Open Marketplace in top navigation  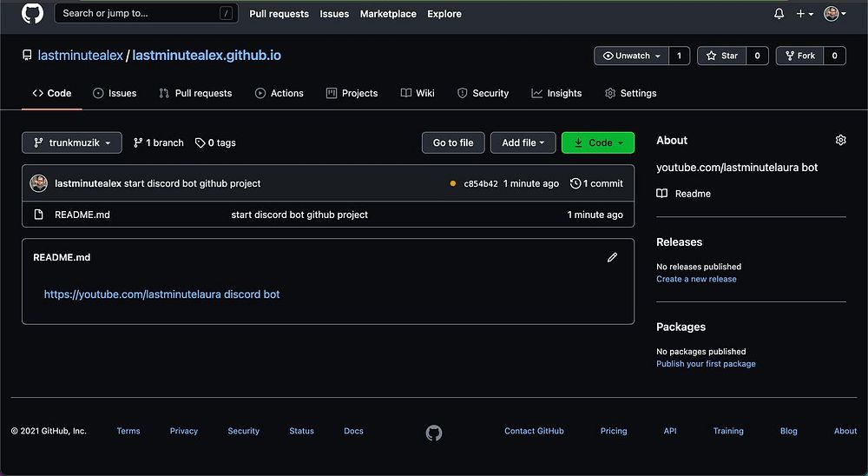[x=388, y=14]
